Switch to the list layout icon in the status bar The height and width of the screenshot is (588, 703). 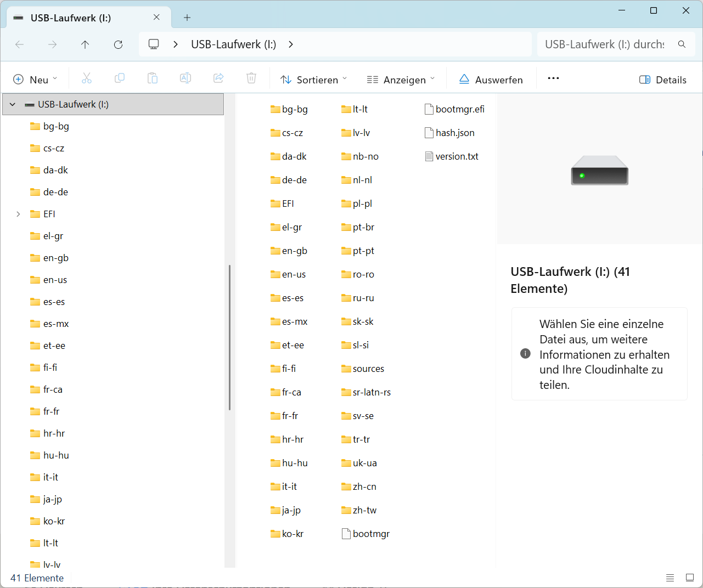click(670, 578)
